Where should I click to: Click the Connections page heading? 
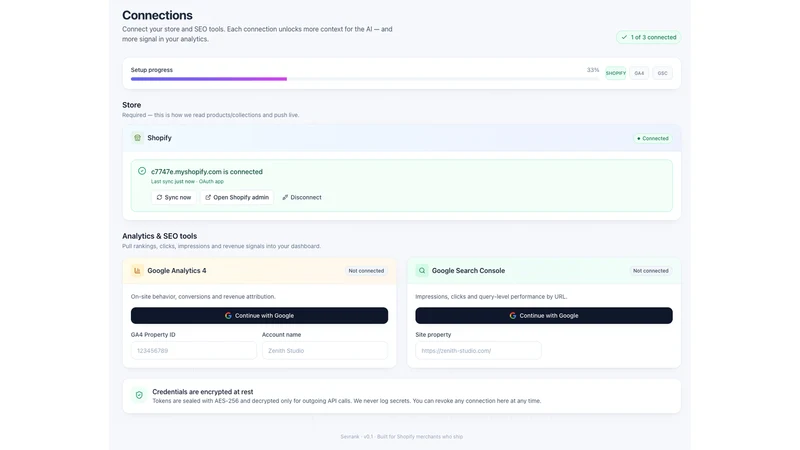pyautogui.click(x=157, y=15)
